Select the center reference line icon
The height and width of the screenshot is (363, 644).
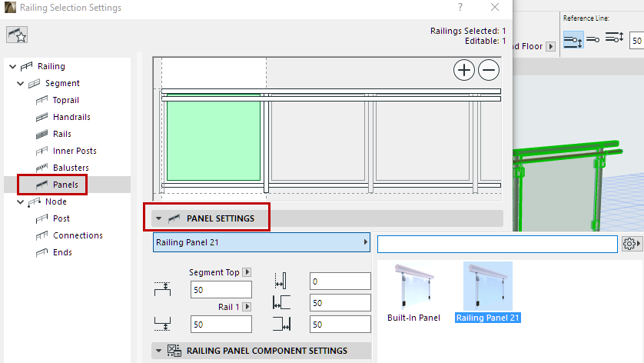pos(593,39)
